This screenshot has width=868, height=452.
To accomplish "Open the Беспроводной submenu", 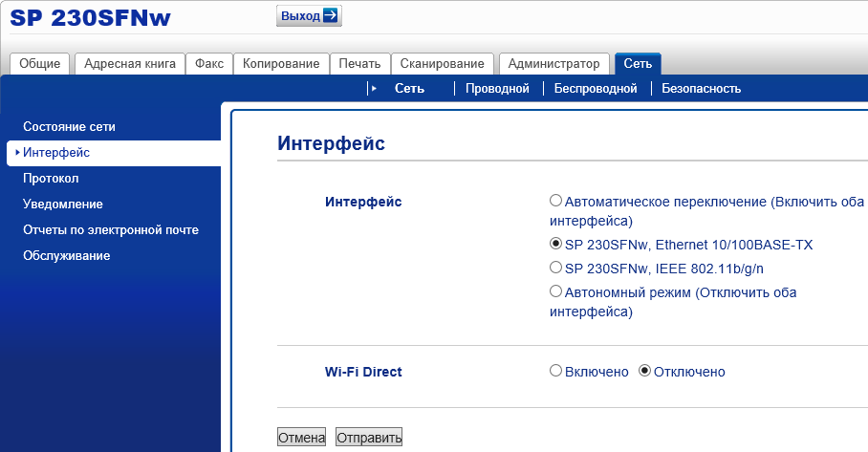I will [x=596, y=89].
